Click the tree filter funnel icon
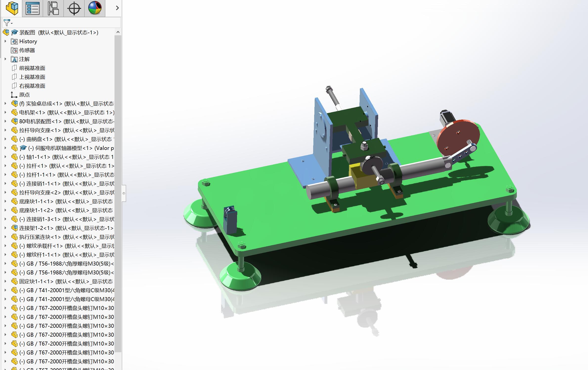588x370 pixels. coord(7,23)
